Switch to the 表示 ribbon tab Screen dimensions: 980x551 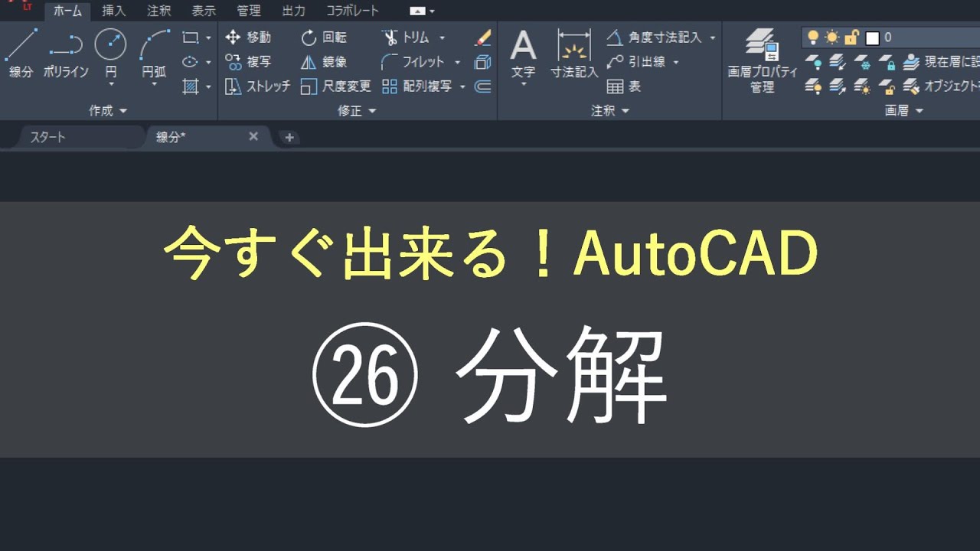[x=204, y=11]
